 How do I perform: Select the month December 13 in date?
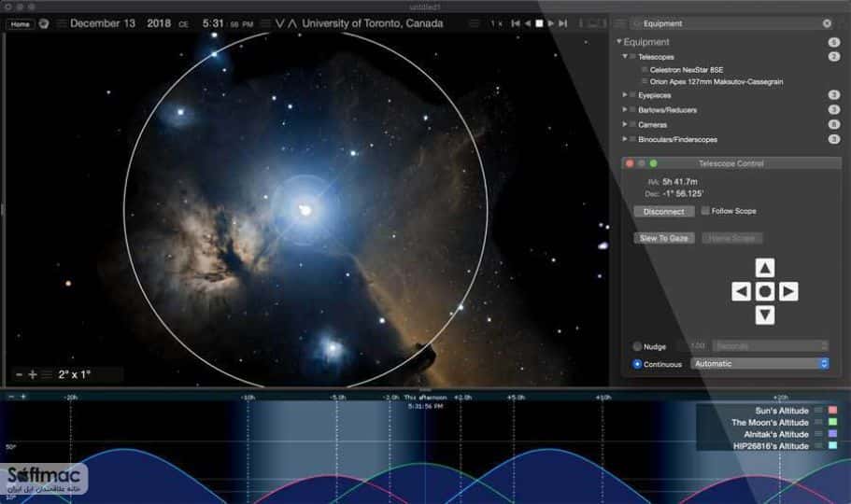pos(103,23)
